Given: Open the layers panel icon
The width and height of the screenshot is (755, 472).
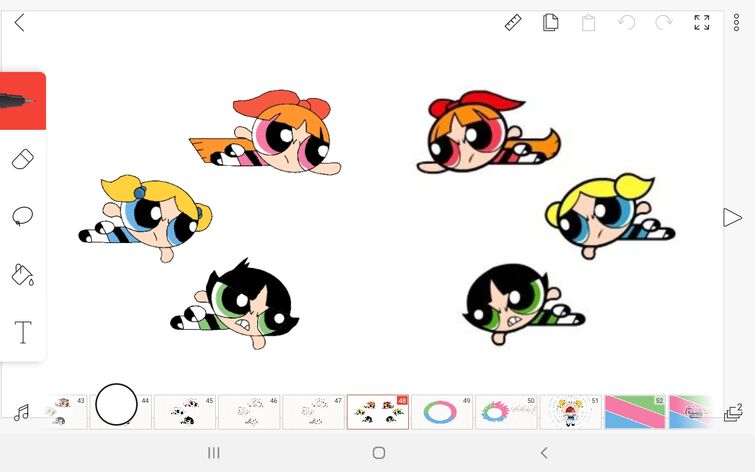Looking at the screenshot, I should 733,413.
